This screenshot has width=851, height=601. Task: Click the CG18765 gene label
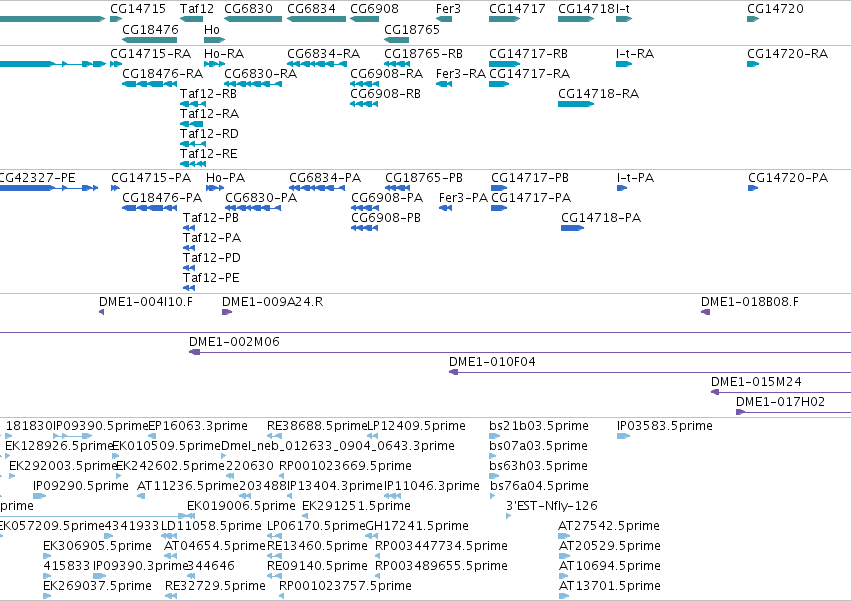click(412, 29)
